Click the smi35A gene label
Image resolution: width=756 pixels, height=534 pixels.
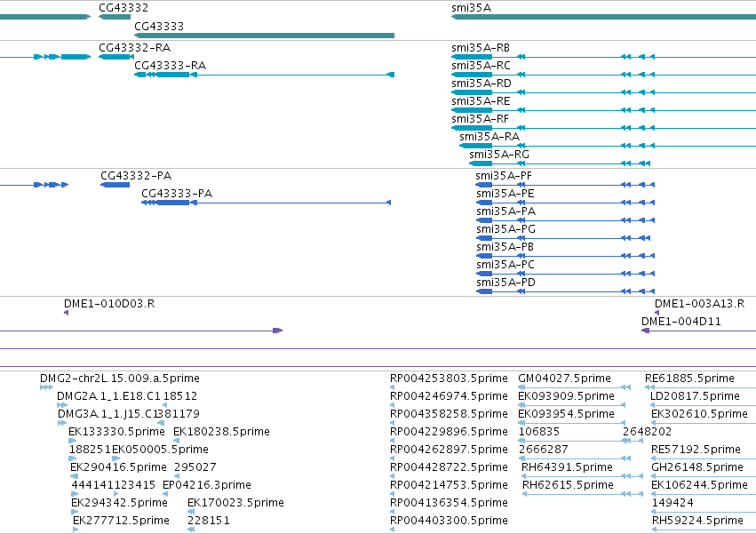point(471,8)
